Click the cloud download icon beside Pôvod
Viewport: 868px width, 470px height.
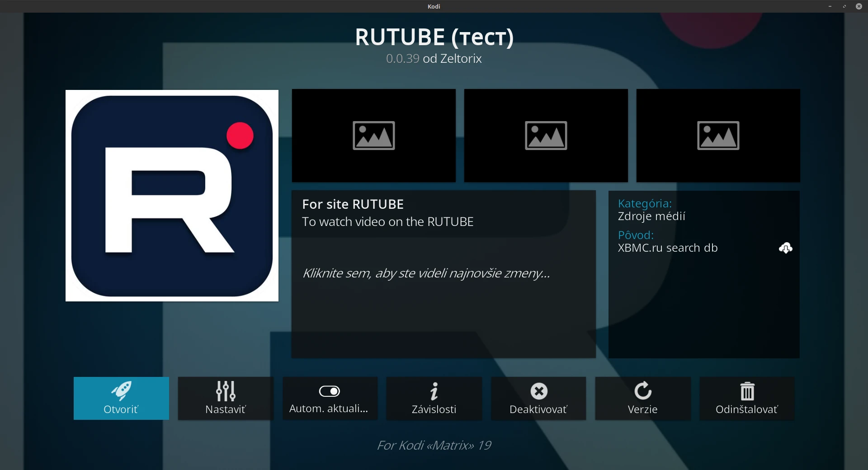pyautogui.click(x=786, y=248)
